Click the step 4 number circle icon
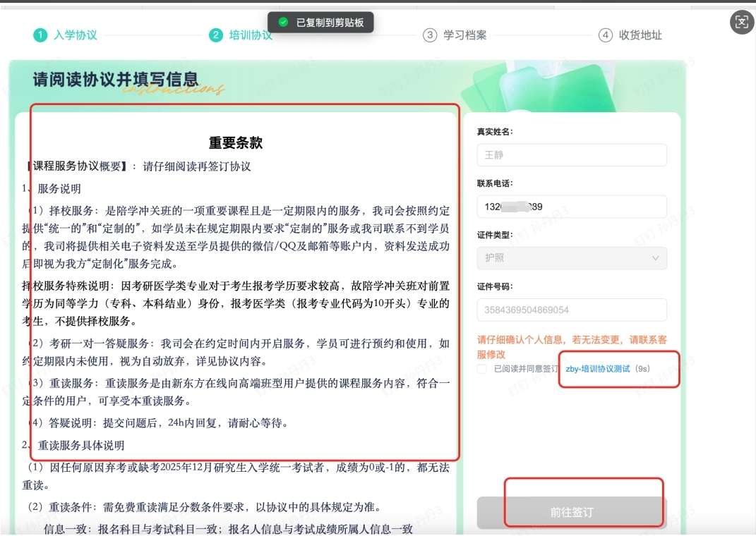The image size is (756, 536). (605, 35)
